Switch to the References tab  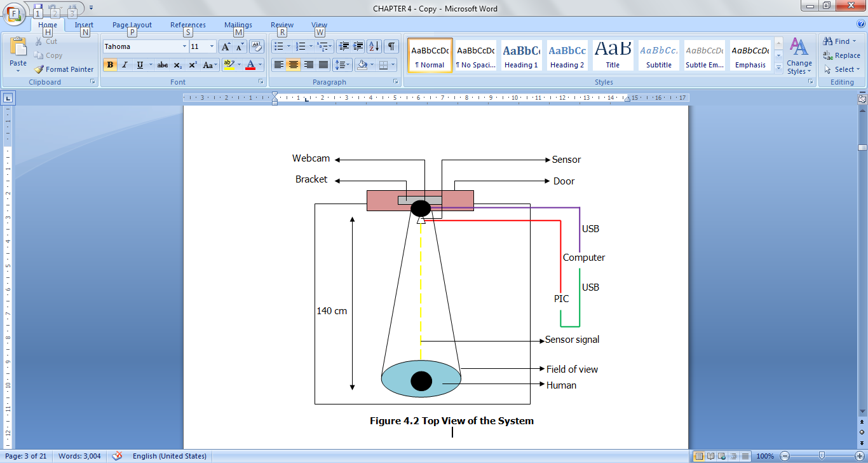pos(187,25)
